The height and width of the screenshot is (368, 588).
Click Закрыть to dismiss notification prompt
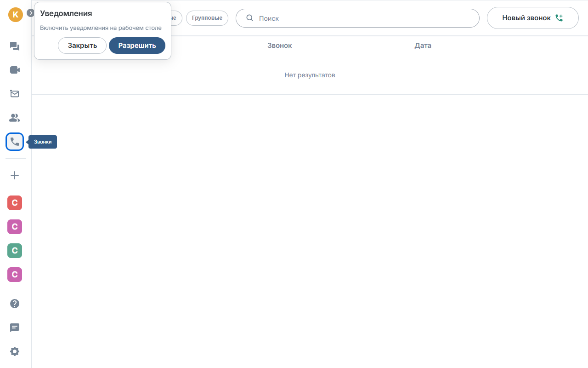click(x=82, y=46)
